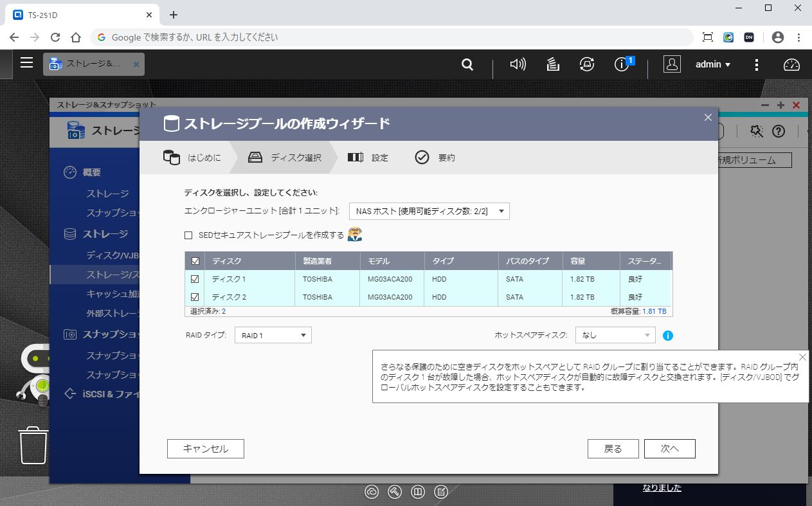Open the admin user dropdown
Image resolution: width=812 pixels, height=506 pixels.
713,64
